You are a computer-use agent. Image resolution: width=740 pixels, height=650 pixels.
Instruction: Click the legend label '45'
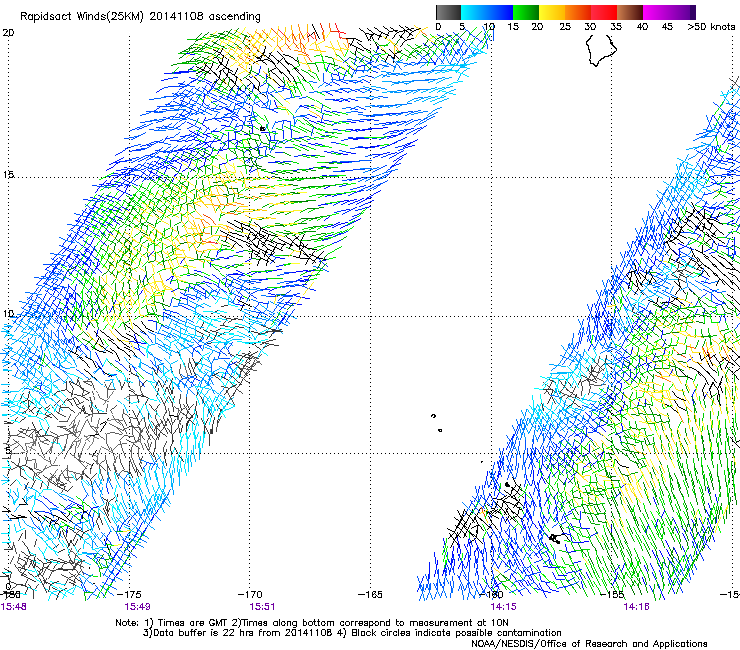click(667, 27)
